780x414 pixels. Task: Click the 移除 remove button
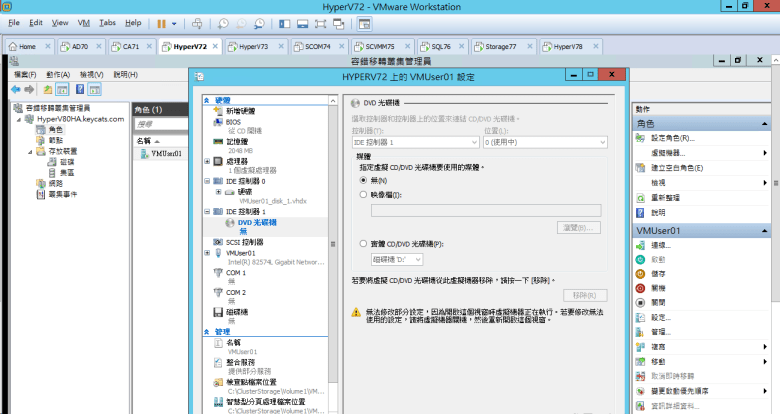(x=579, y=295)
